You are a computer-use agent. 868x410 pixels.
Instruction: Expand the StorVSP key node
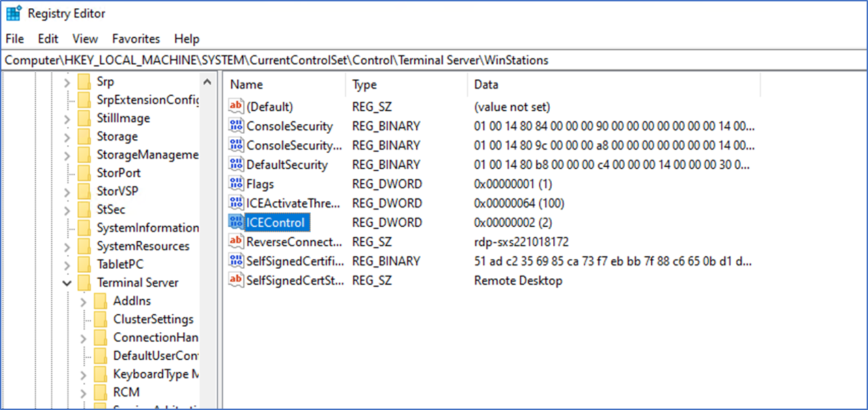tap(67, 192)
